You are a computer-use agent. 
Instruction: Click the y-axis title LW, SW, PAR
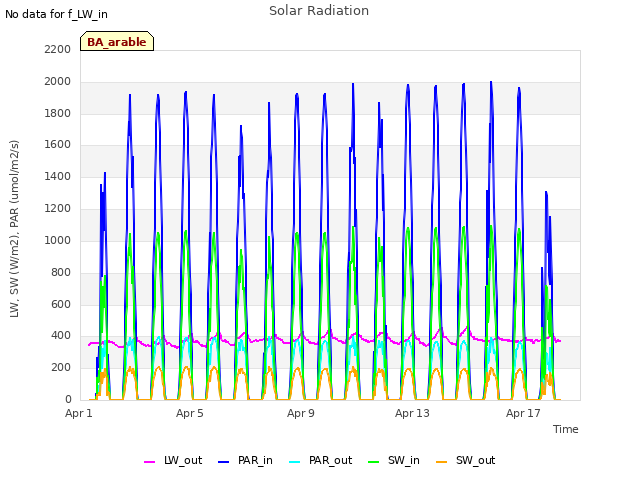click(x=15, y=229)
